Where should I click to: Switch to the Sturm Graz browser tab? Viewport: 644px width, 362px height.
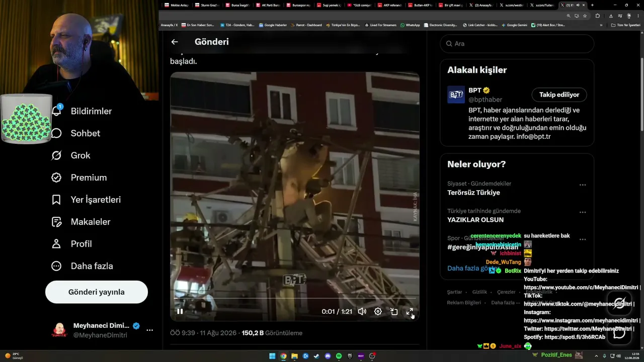pyautogui.click(x=208, y=5)
